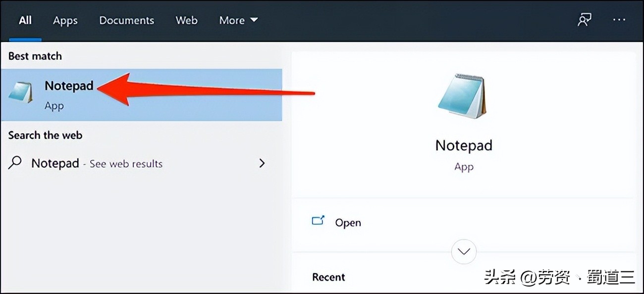Switch to the Apps search tab

pos(65,20)
